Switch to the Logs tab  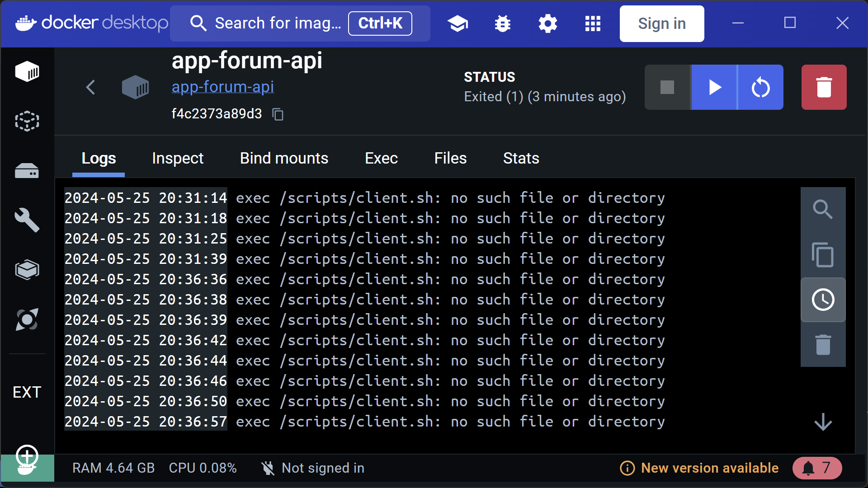99,159
